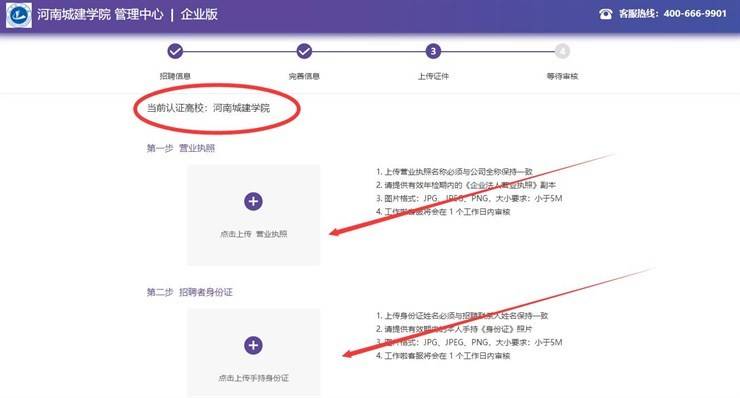
Task: Click plus icon to upload 手持身份证
Action: [x=253, y=346]
